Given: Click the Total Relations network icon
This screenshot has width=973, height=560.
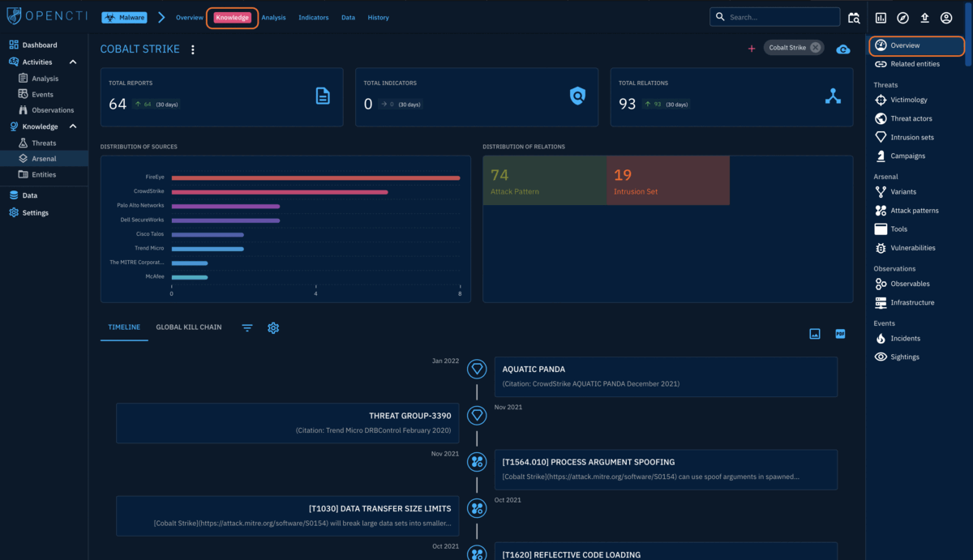Looking at the screenshot, I should tap(833, 96).
